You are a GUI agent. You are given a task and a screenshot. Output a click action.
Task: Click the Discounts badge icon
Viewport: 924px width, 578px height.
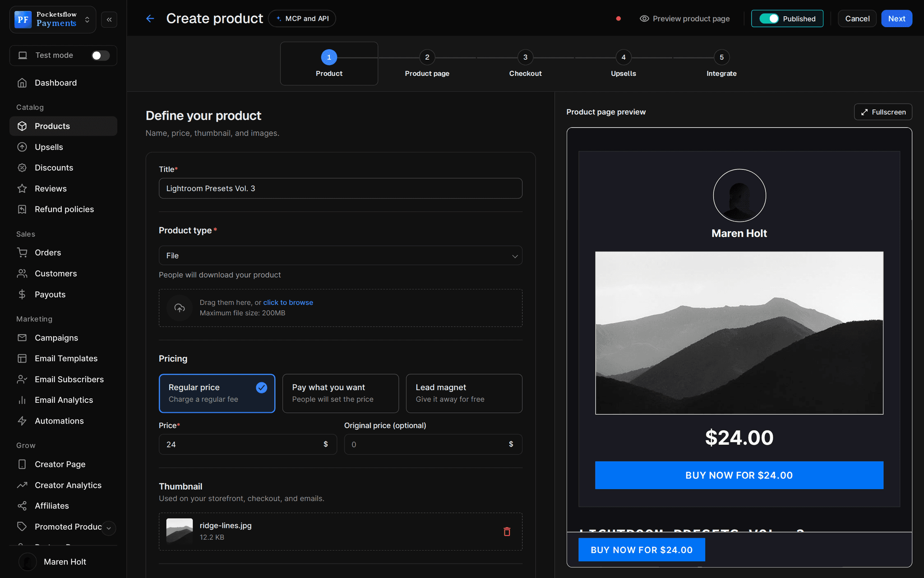pyautogui.click(x=22, y=168)
